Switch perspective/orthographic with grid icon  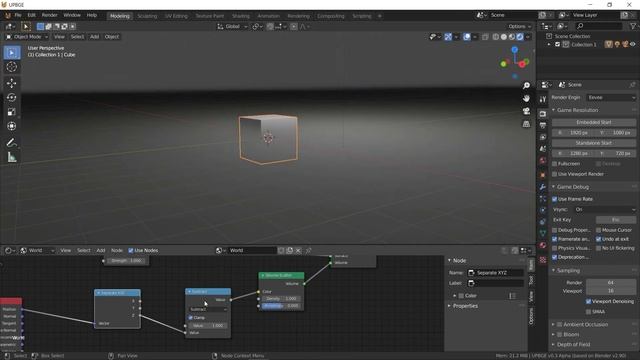coord(527,124)
